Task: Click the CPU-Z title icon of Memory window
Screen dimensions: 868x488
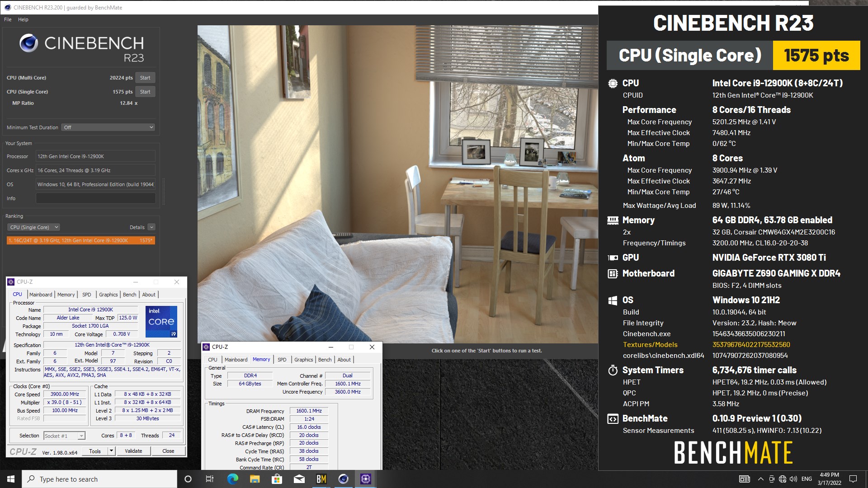Action: tap(207, 347)
